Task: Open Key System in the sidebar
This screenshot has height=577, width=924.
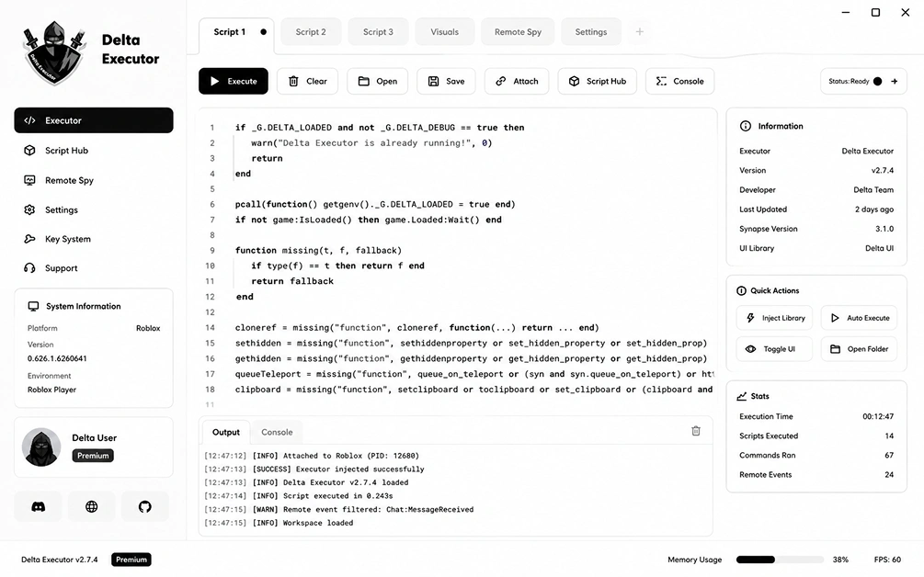Action: (94, 239)
